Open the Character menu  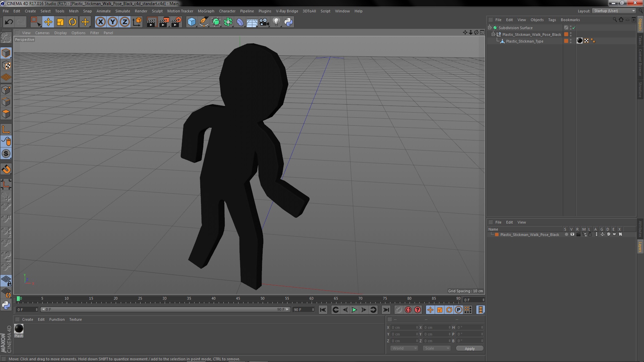(x=227, y=11)
